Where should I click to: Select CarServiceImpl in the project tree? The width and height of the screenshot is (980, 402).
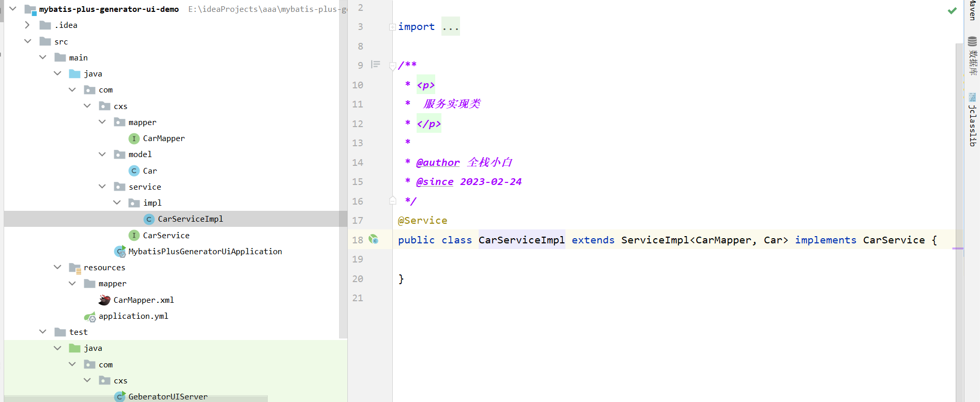pos(190,219)
